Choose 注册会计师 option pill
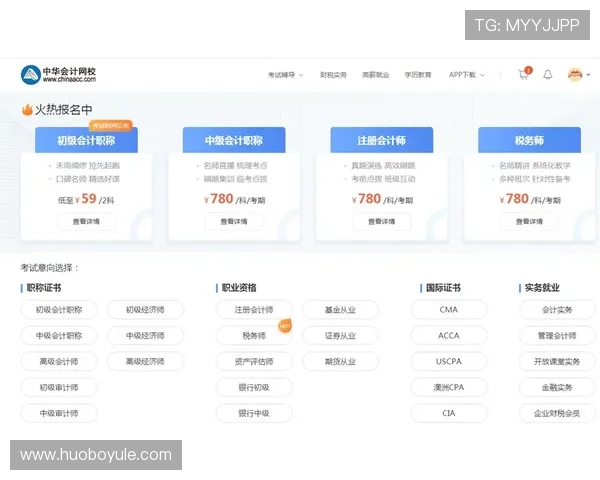Viewport: 600px width, 480px height. coord(254,310)
